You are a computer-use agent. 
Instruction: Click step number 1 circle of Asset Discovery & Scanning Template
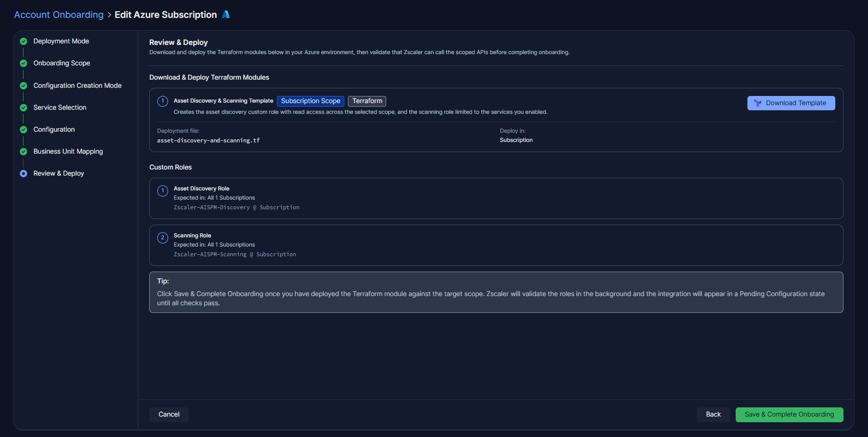click(x=163, y=101)
